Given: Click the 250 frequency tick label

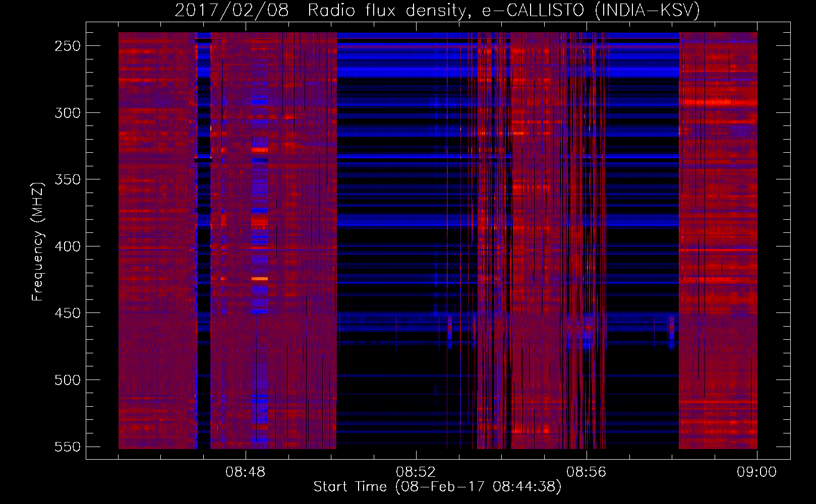Looking at the screenshot, I should click(68, 46).
